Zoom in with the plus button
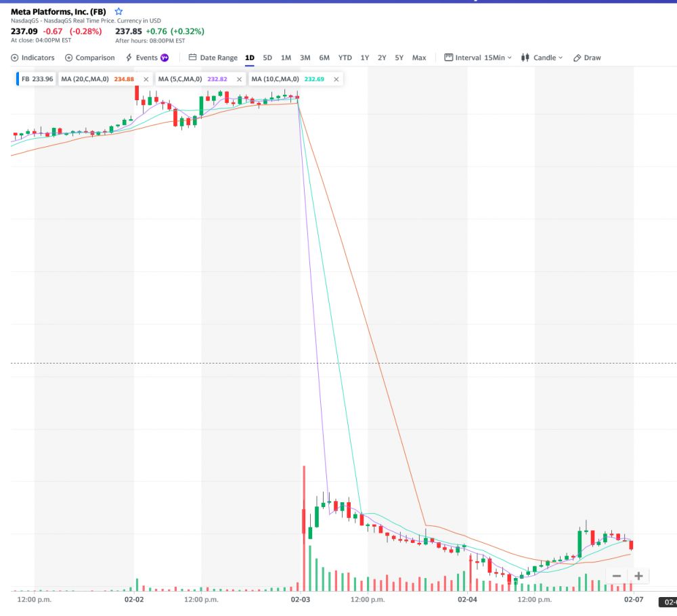Image resolution: width=677 pixels, height=616 pixels. click(638, 576)
